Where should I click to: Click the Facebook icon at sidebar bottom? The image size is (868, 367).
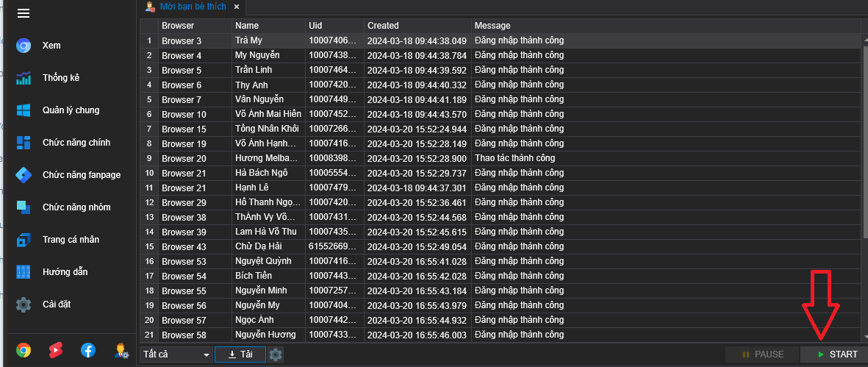coord(88,351)
